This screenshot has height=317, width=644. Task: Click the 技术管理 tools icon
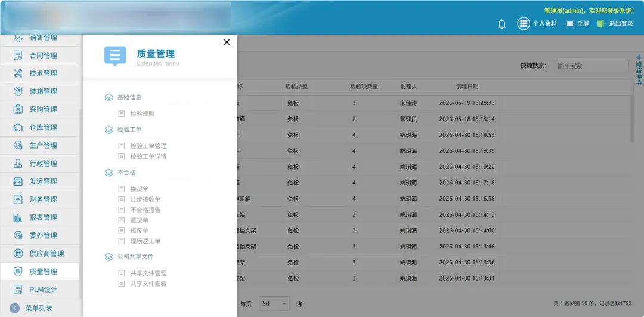(x=18, y=73)
